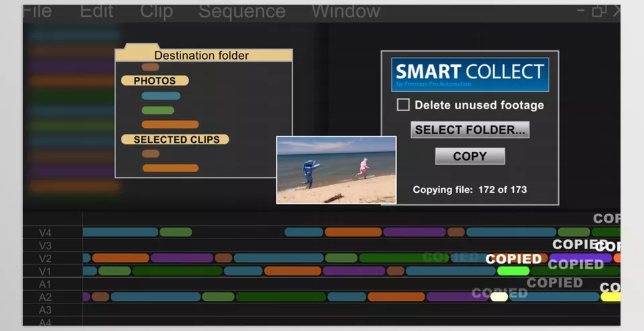Select the brown file above the PHOTOS folder
This screenshot has width=644, height=331.
click(x=150, y=67)
